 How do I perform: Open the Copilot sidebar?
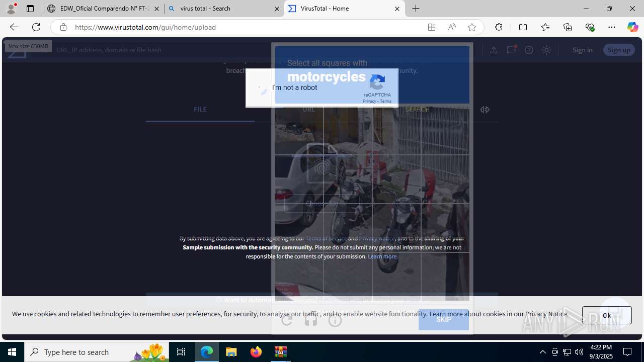pyautogui.click(x=632, y=27)
